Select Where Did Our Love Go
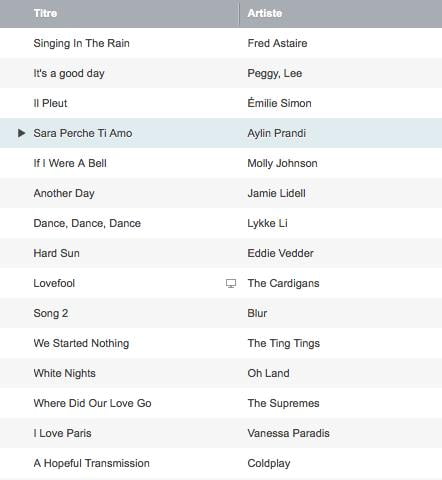Image resolution: width=442 pixels, height=480 pixels. point(221,403)
